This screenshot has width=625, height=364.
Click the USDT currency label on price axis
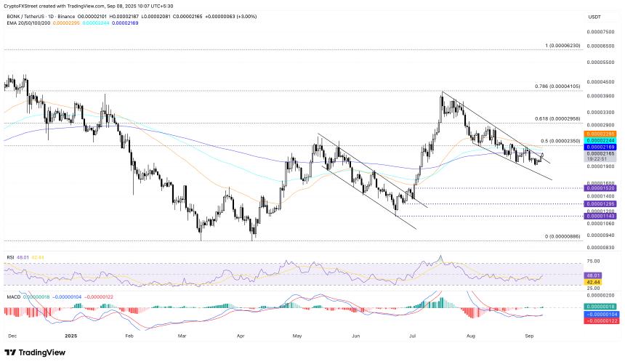(594, 17)
